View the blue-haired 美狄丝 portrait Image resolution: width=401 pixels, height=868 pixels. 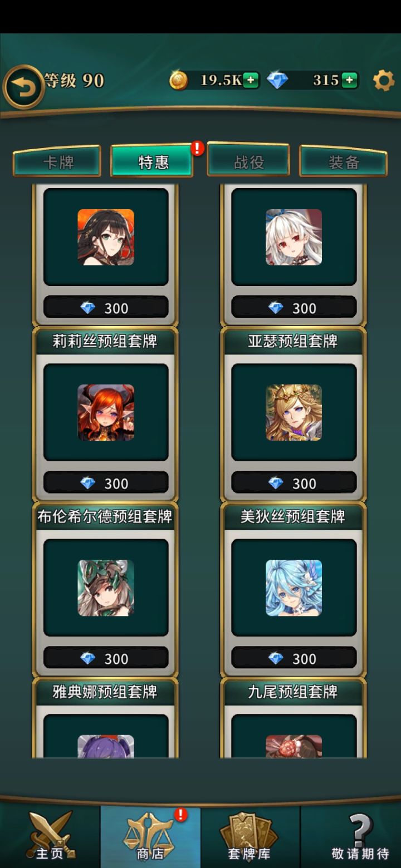pyautogui.click(x=294, y=588)
